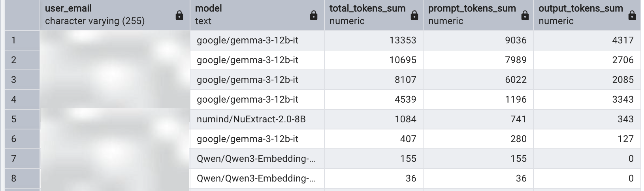Select the user_email column header
The image size is (644, 191).
pos(95,15)
